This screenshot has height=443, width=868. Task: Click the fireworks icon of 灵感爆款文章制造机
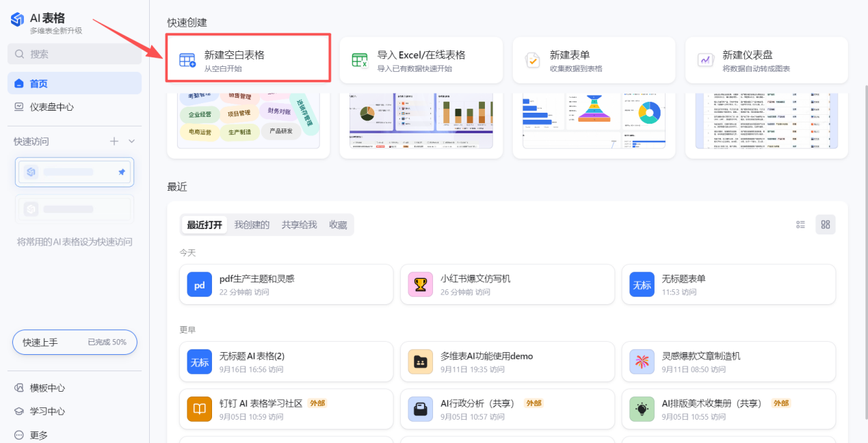tap(642, 362)
